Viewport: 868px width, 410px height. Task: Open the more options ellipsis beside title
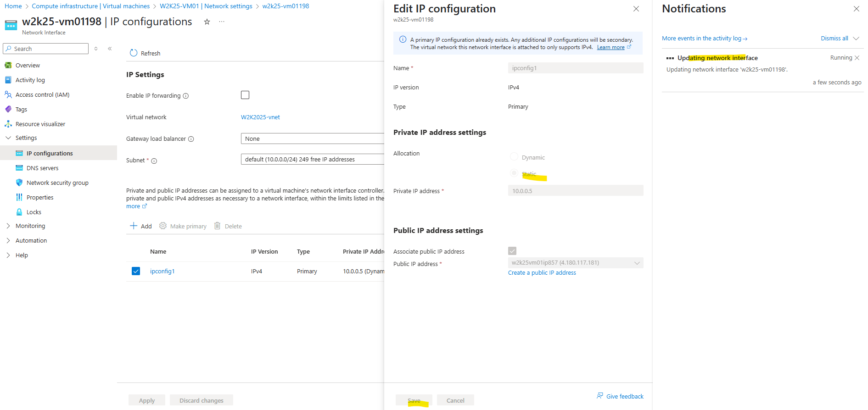222,22
